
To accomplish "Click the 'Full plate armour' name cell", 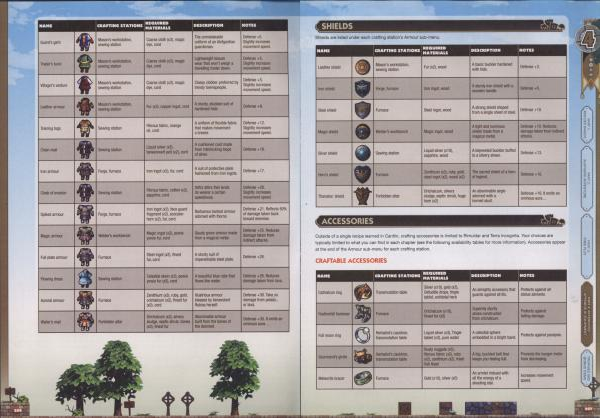I will click(56, 257).
